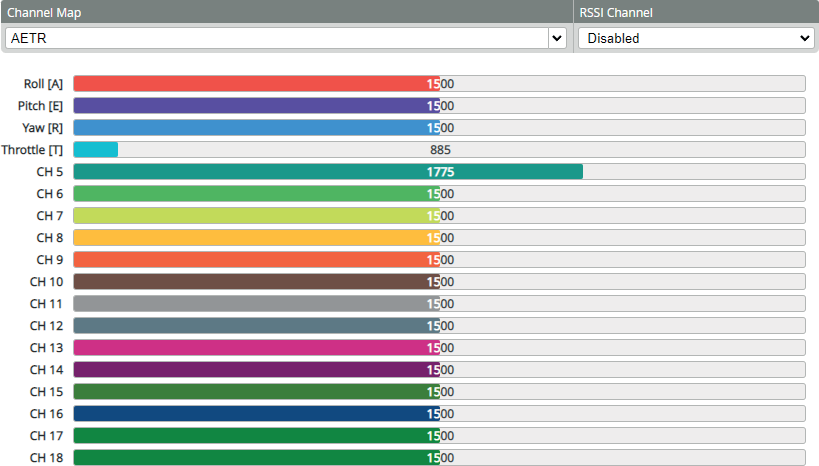Screen dimensions: 819x466
Task: Click the pink CH 13 bar
Action: [439, 348]
